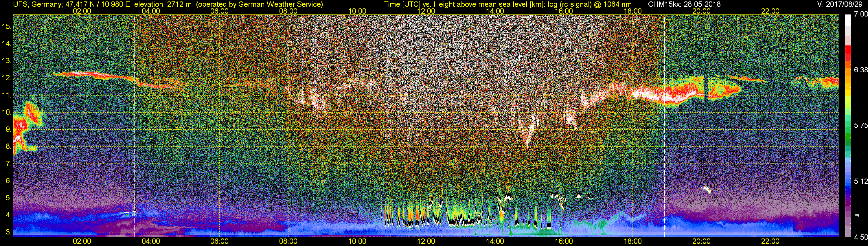Click the bottom axis time label 16:00
This screenshot has width=868, height=246.
click(564, 241)
